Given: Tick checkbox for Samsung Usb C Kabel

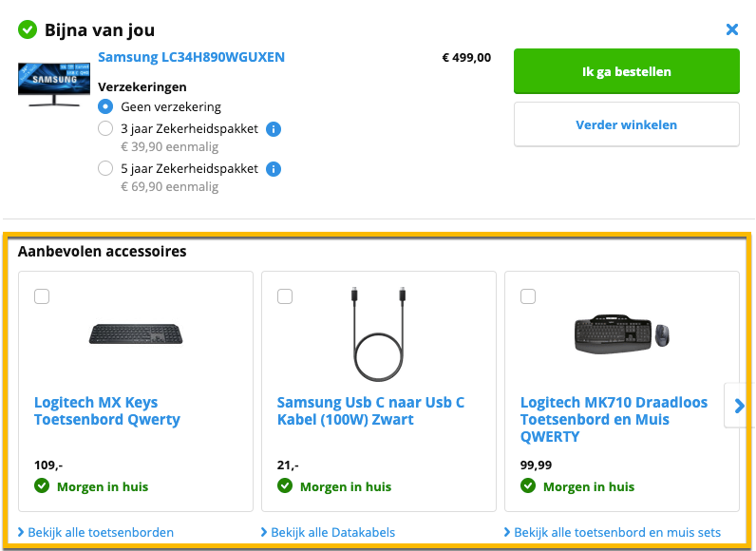Looking at the screenshot, I should (285, 296).
